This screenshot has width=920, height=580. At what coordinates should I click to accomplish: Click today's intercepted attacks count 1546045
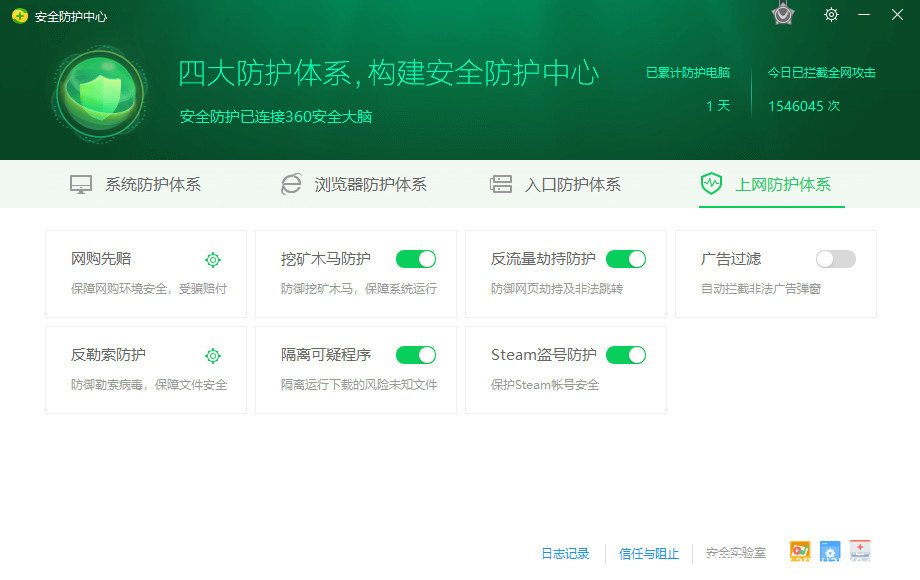(x=803, y=106)
